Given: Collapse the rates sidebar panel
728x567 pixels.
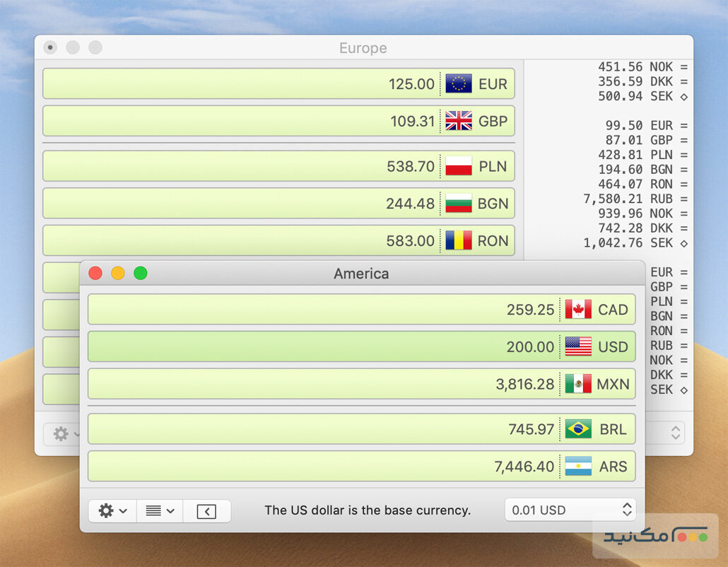Looking at the screenshot, I should pos(206,510).
